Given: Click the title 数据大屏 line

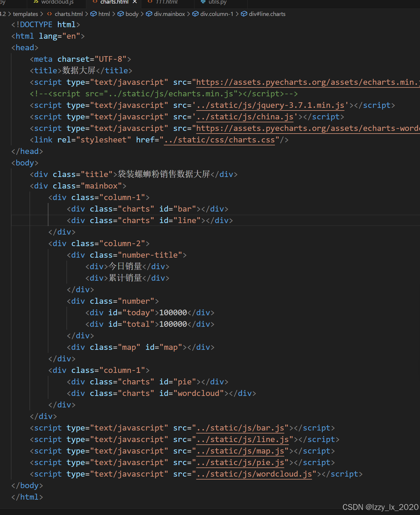Looking at the screenshot, I should tap(81, 71).
